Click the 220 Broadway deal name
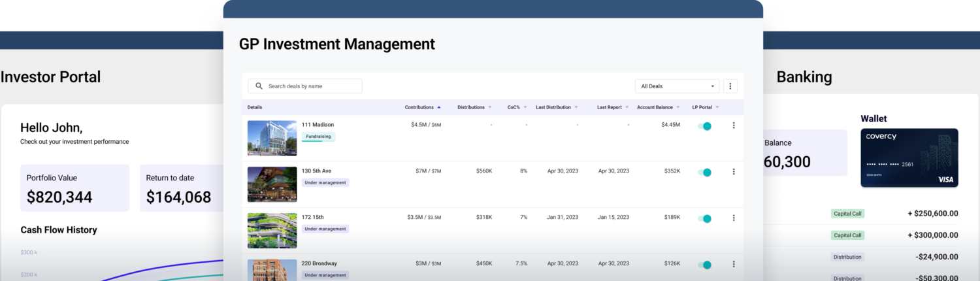 (x=319, y=264)
